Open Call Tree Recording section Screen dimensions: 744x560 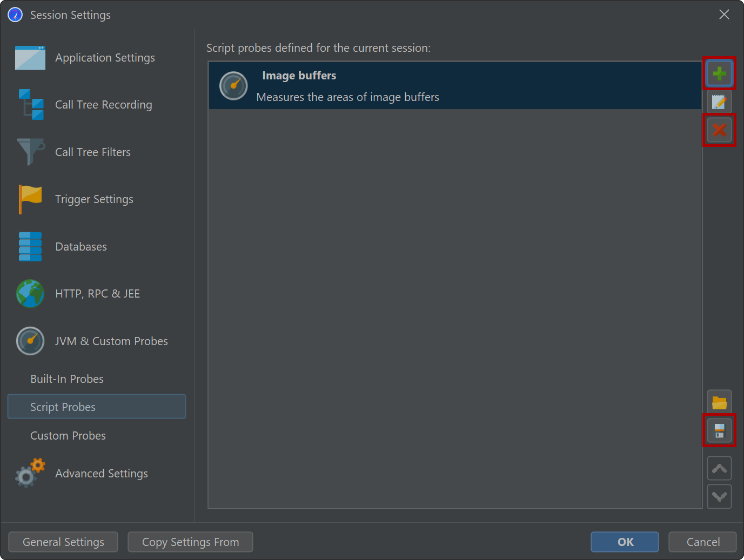click(x=104, y=105)
